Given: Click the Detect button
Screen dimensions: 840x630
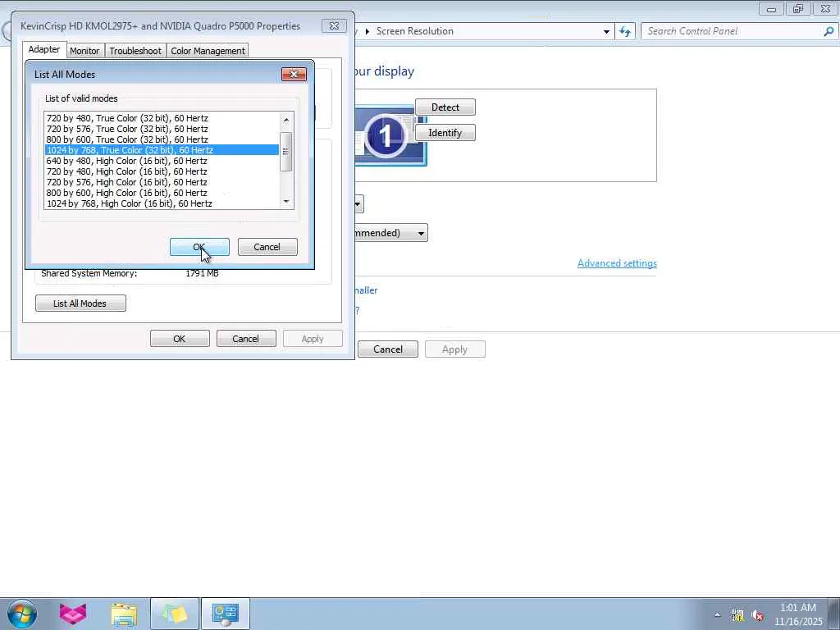Looking at the screenshot, I should (445, 107).
